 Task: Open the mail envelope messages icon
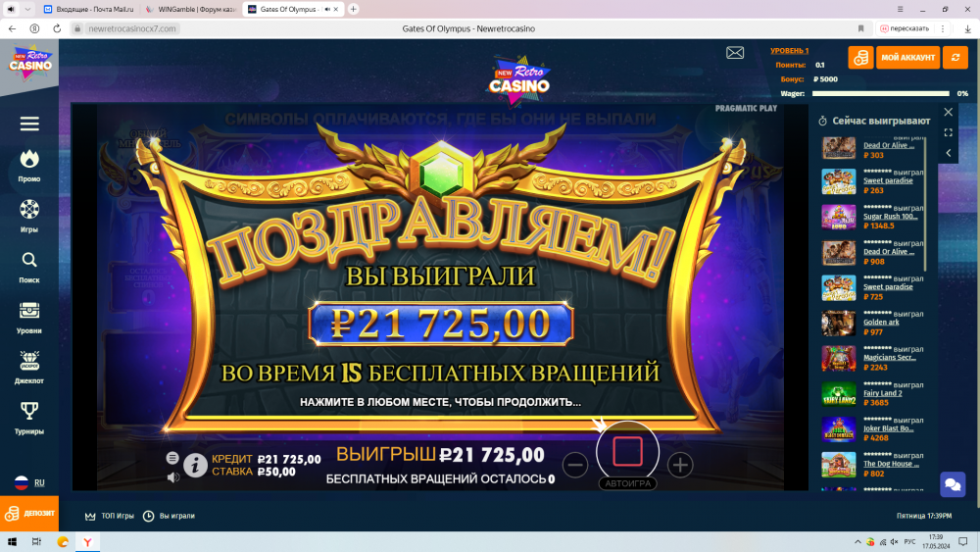click(735, 53)
